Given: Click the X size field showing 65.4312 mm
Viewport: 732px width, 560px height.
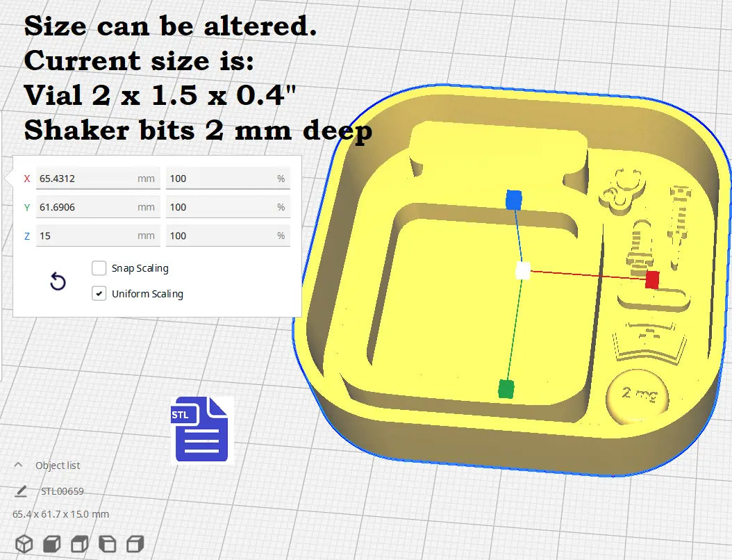Looking at the screenshot, I should tap(87, 179).
